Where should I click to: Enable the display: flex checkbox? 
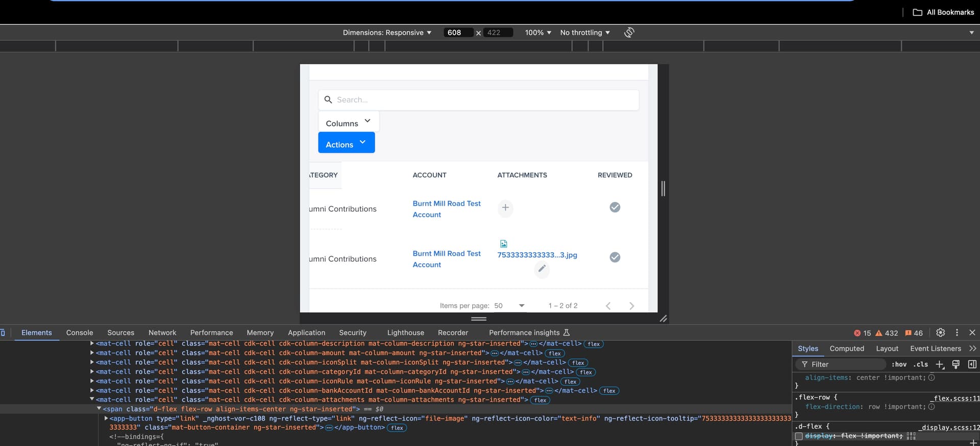pos(799,436)
